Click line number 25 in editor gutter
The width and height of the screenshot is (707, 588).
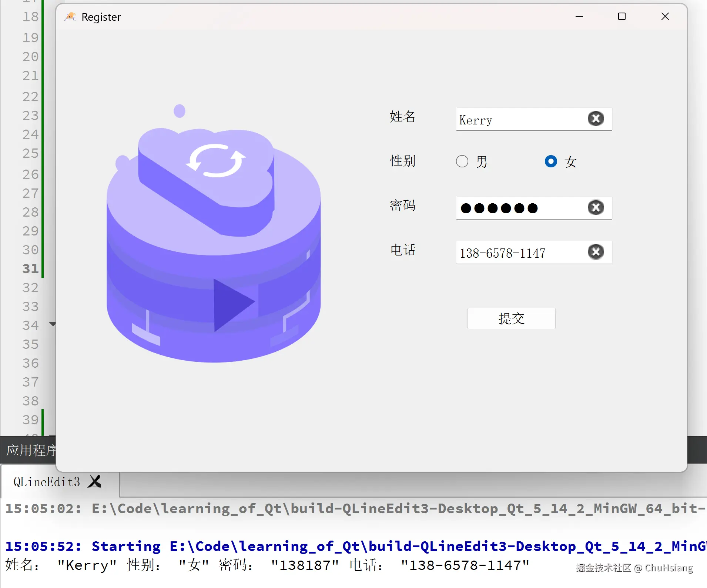(30, 153)
